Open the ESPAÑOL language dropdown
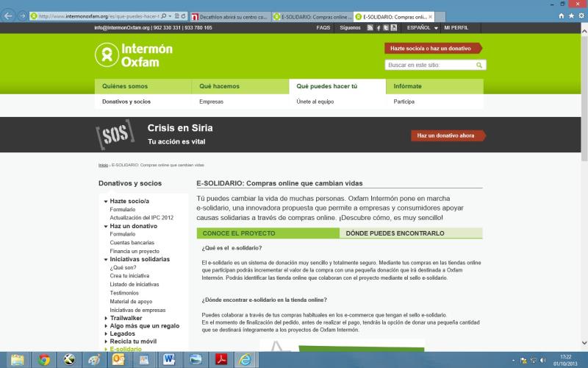The width and height of the screenshot is (588, 368). (422, 28)
